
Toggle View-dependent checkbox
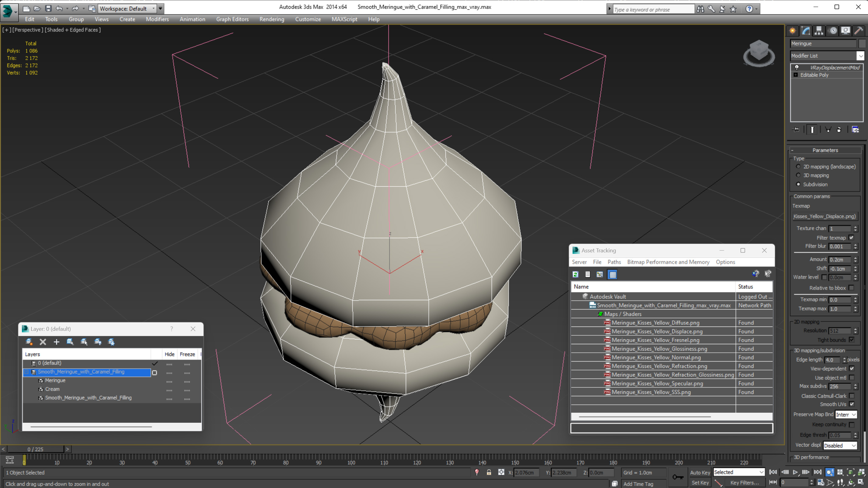tap(852, 369)
